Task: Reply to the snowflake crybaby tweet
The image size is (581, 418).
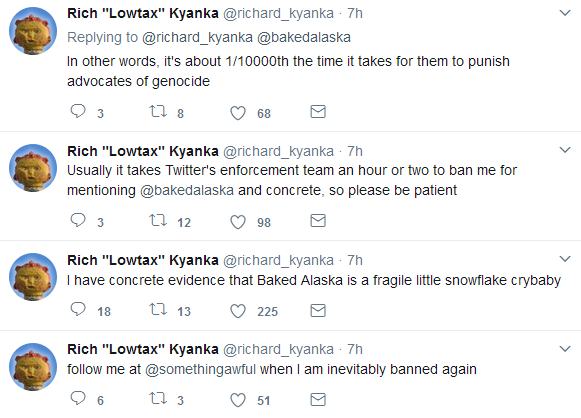Action: click(78, 309)
